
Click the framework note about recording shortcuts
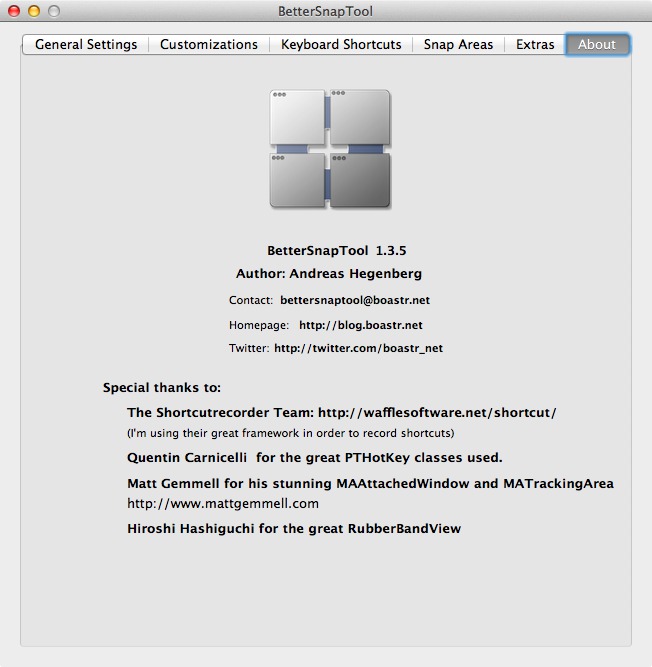tap(290, 433)
